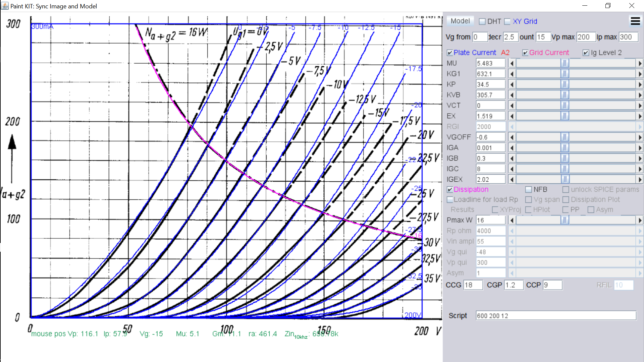Decrease KVB with left arrow
Screen dimensions: 644x362
(512, 95)
